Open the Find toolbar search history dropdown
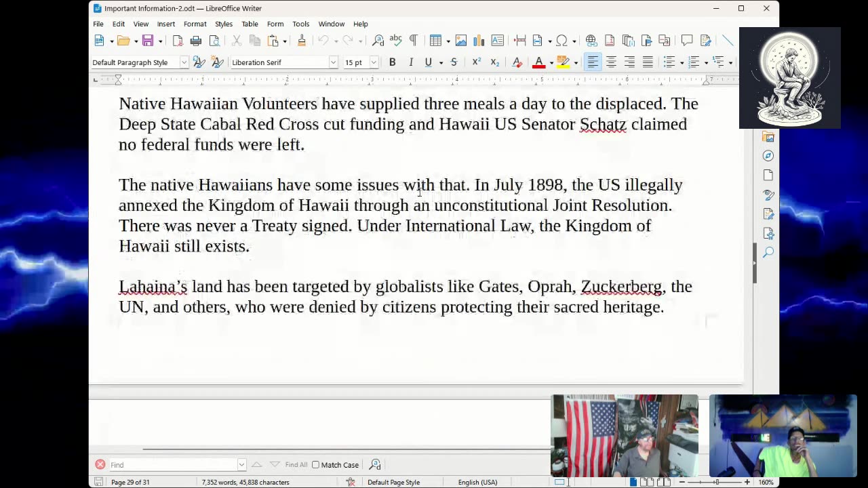 tap(241, 465)
